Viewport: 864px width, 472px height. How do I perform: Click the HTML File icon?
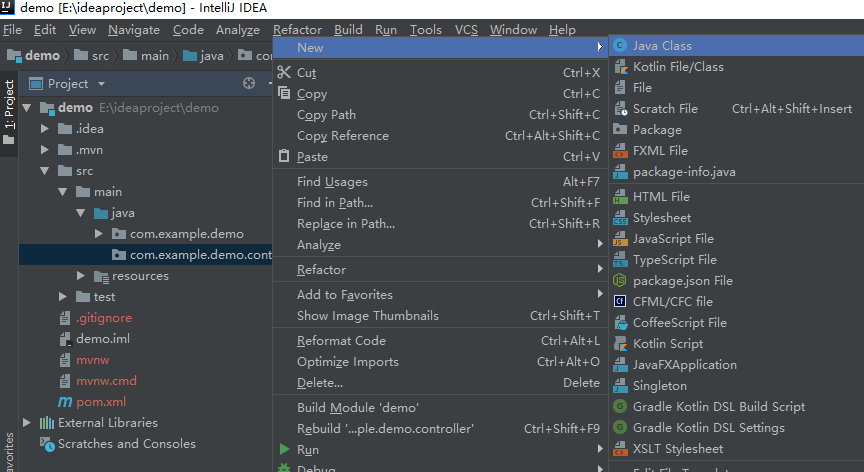620,197
